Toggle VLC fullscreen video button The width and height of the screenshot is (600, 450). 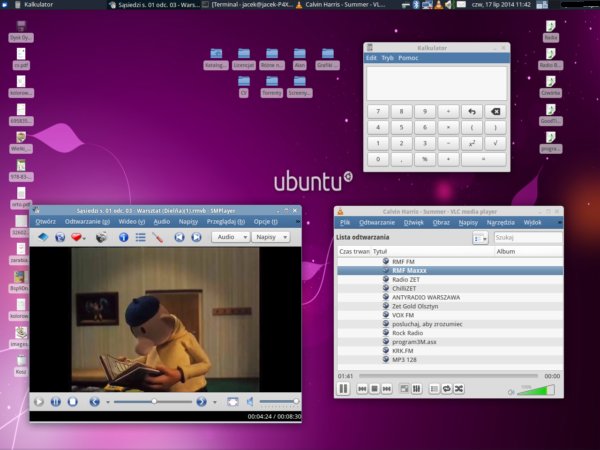[404, 389]
